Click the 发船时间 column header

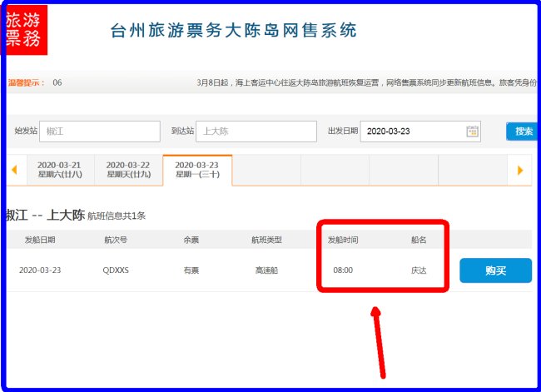(x=343, y=240)
